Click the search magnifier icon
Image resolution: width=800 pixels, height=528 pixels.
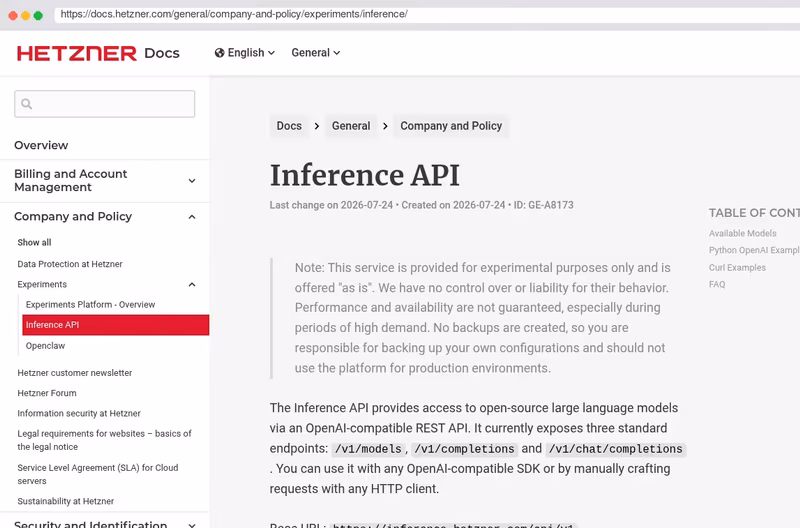pyautogui.click(x=27, y=104)
